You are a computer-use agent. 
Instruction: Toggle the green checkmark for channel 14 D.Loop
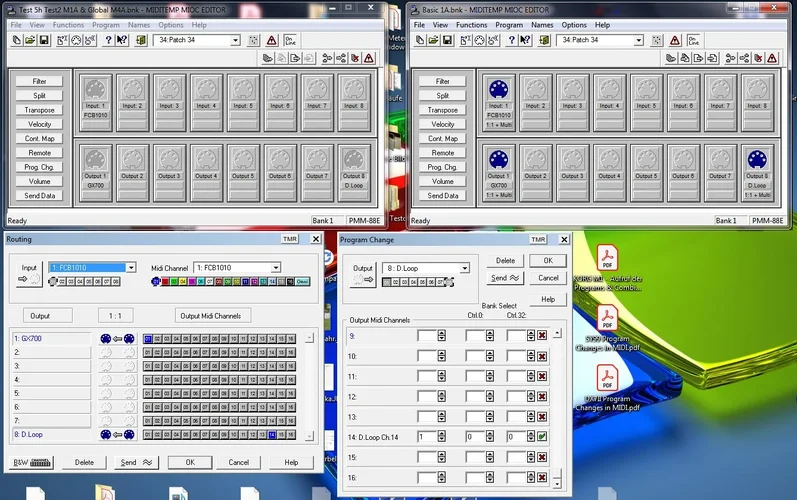[541, 437]
